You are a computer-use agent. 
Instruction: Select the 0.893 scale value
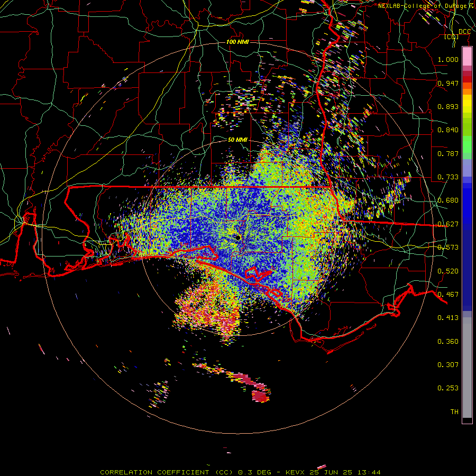coord(448,106)
